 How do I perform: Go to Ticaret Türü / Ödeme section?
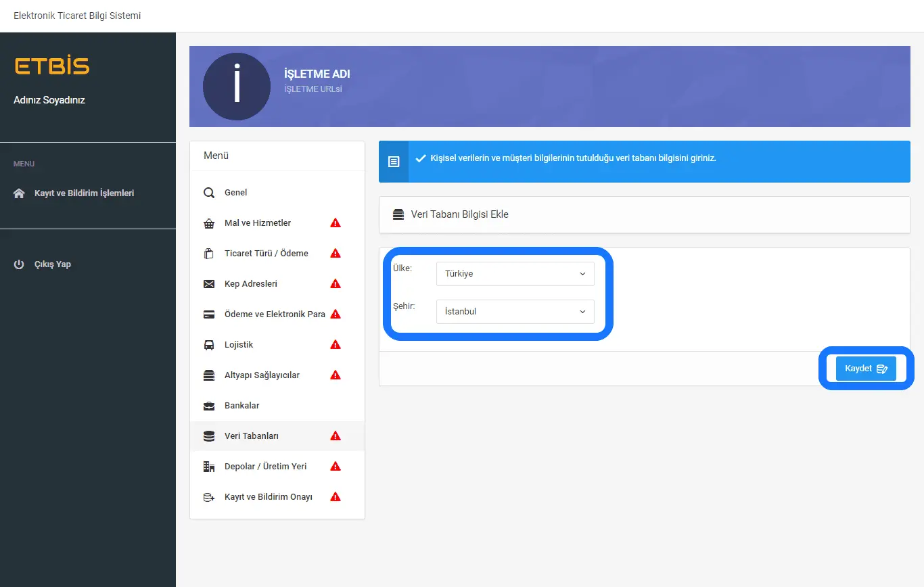(x=266, y=254)
